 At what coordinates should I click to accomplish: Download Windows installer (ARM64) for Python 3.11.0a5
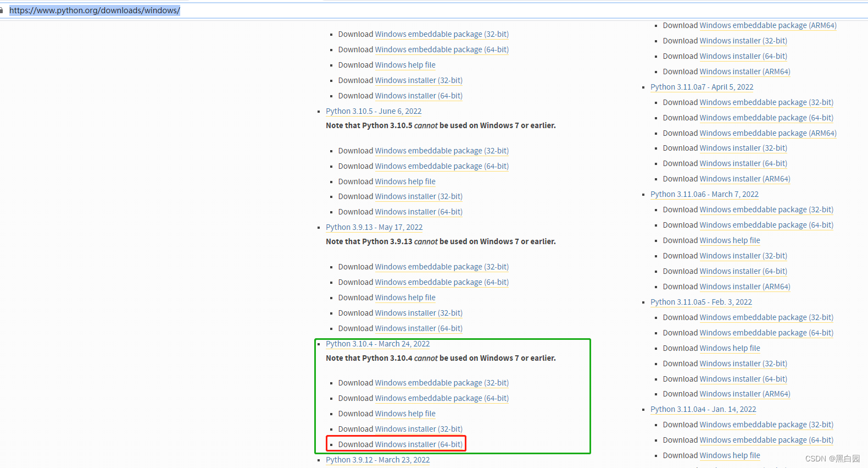point(745,394)
